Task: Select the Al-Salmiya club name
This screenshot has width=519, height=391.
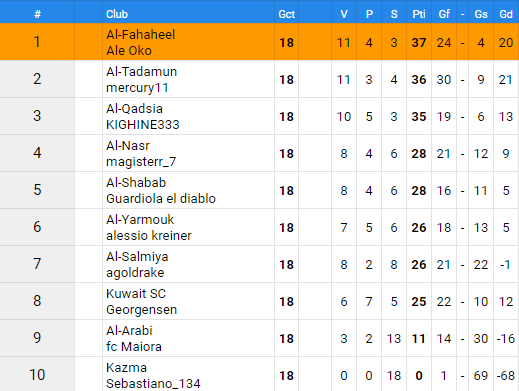Action: [137, 257]
